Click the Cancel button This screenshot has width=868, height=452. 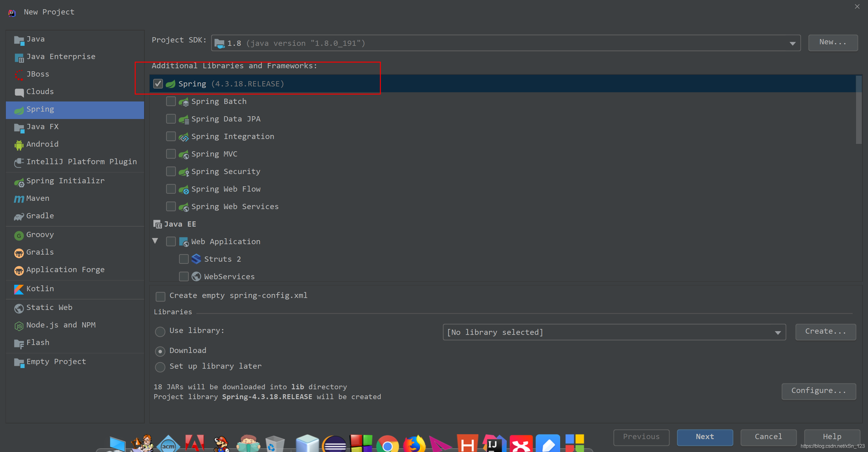coord(768,437)
